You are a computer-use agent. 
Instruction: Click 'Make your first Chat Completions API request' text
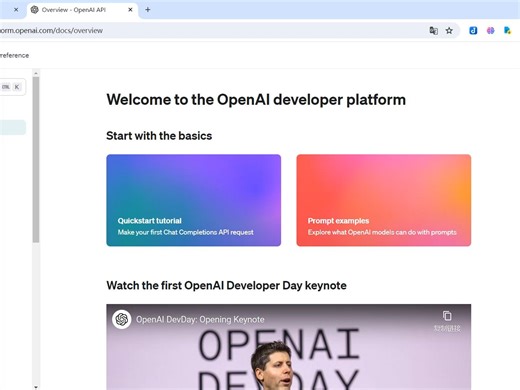pyautogui.click(x=185, y=232)
